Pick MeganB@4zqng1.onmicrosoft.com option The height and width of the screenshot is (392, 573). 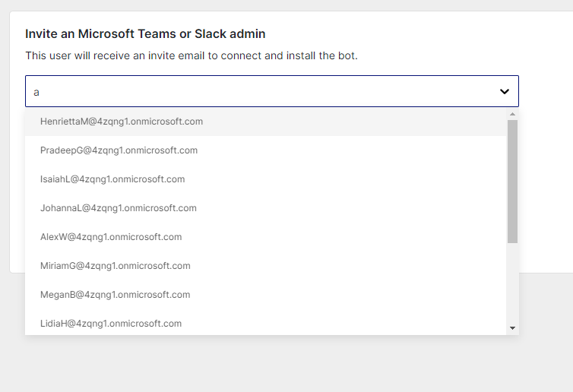click(266, 295)
